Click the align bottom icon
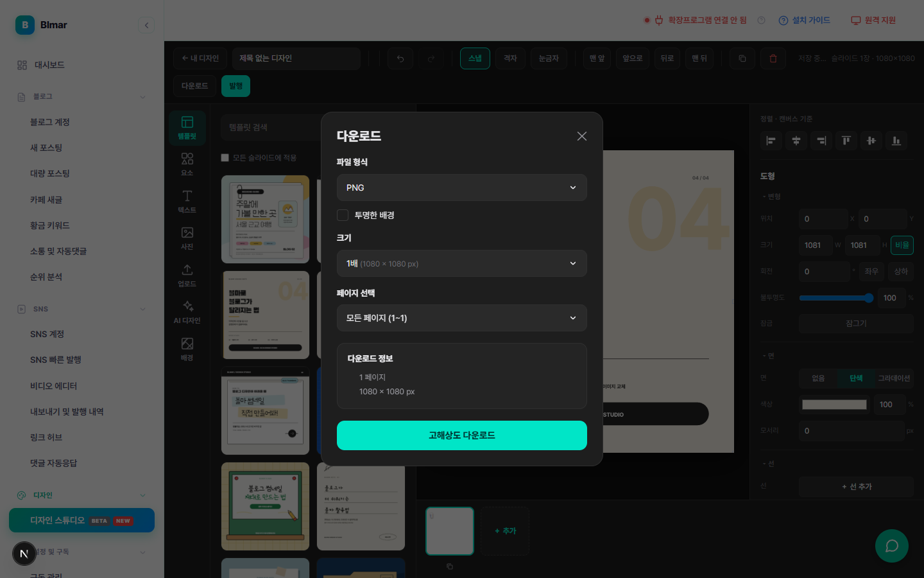 (896, 141)
